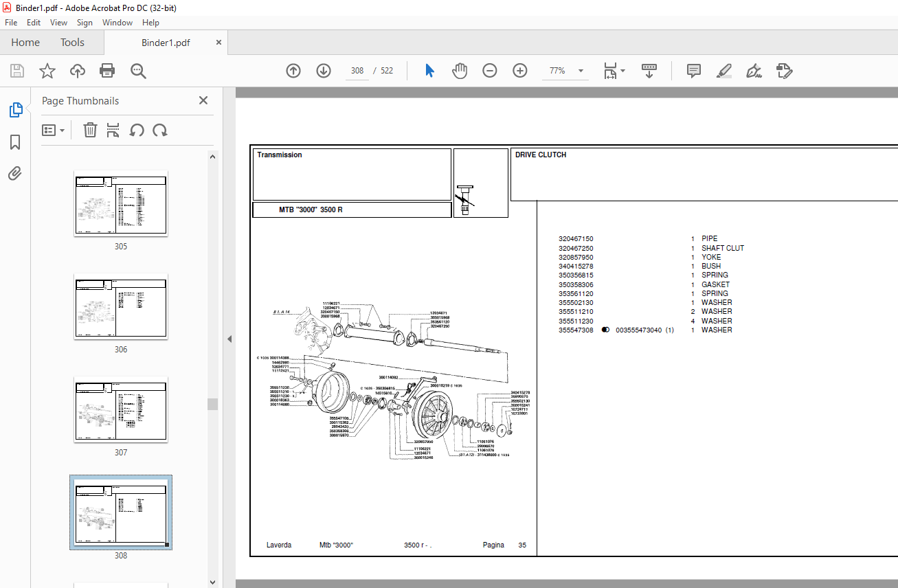This screenshot has height=588, width=898.
Task: Open thumbnail options dropdown menu
Action: [53, 130]
